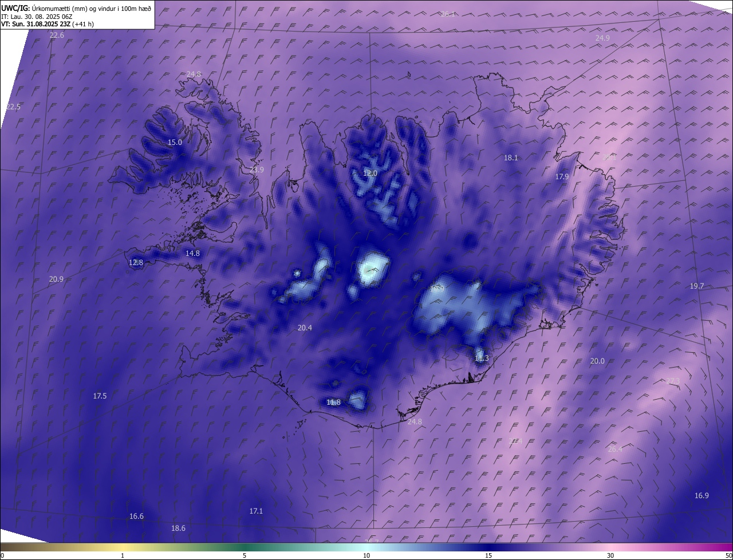The height and width of the screenshot is (560, 733).
Task: Pick the 23.9 value label
Action: pos(257,170)
